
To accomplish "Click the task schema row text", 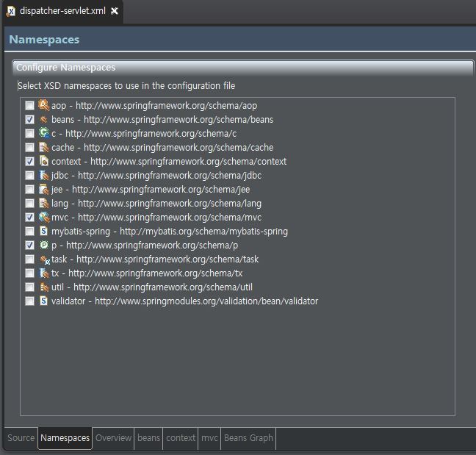I will (155, 259).
